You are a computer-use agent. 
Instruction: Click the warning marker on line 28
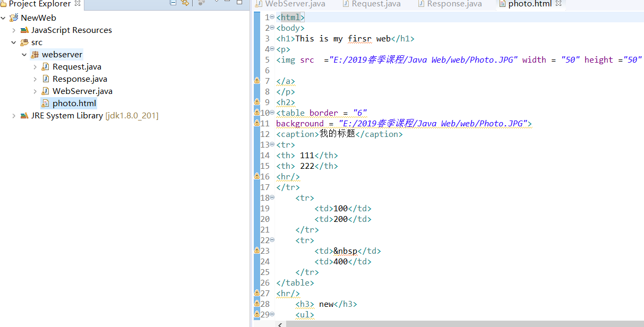coord(257,304)
